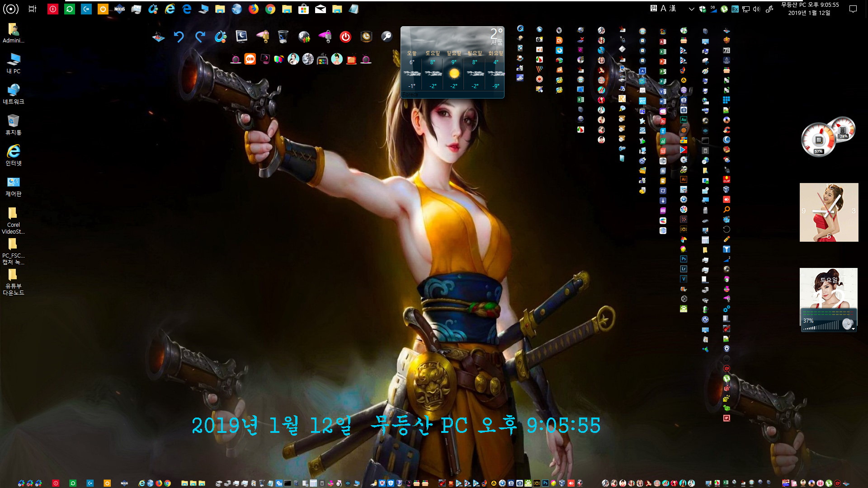
Task: Click the 漢 hanja conversion indicator
Action: (x=673, y=8)
